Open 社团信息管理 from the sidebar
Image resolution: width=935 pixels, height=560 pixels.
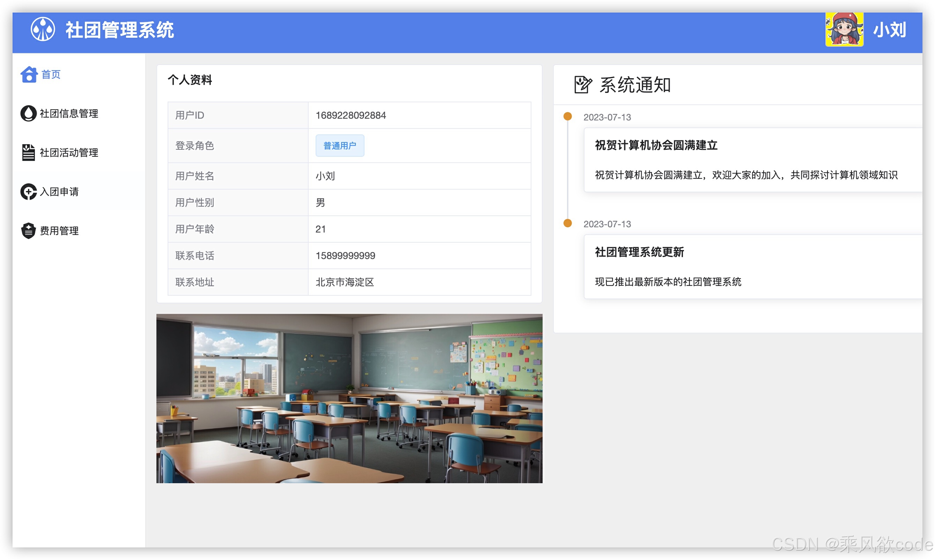point(68,113)
